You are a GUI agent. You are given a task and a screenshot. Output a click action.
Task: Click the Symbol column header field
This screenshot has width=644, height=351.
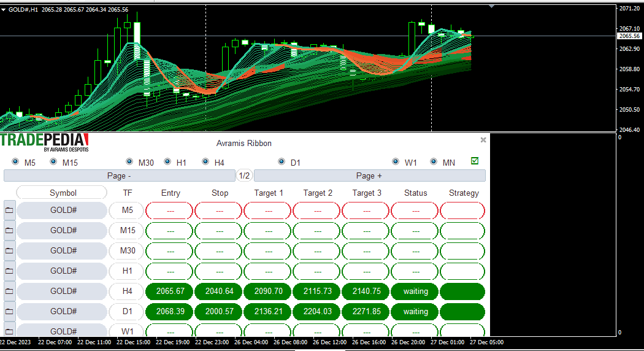click(61, 193)
